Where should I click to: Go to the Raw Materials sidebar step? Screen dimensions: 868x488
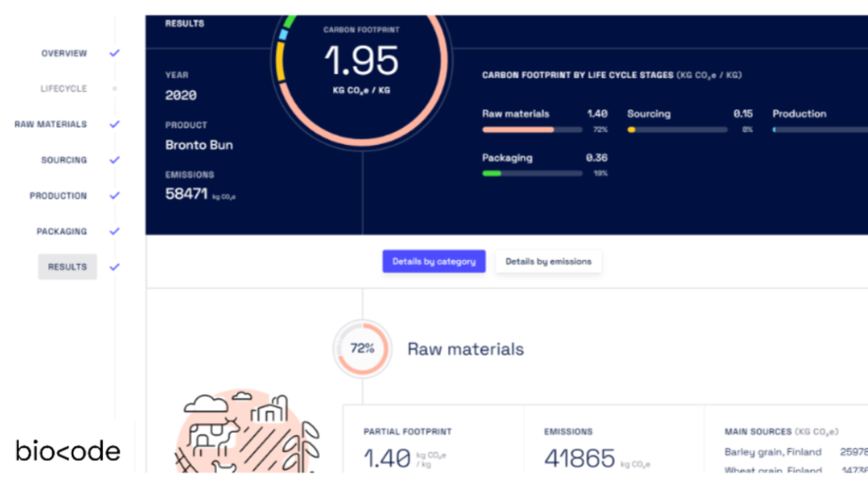pos(51,125)
